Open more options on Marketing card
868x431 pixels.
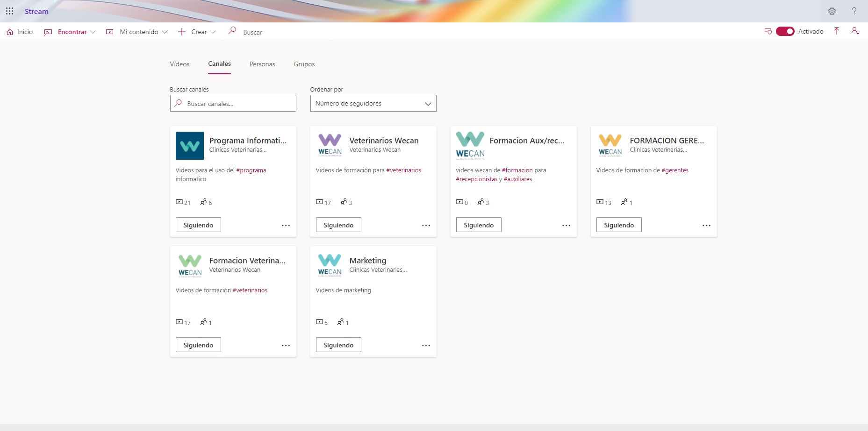coord(426,346)
